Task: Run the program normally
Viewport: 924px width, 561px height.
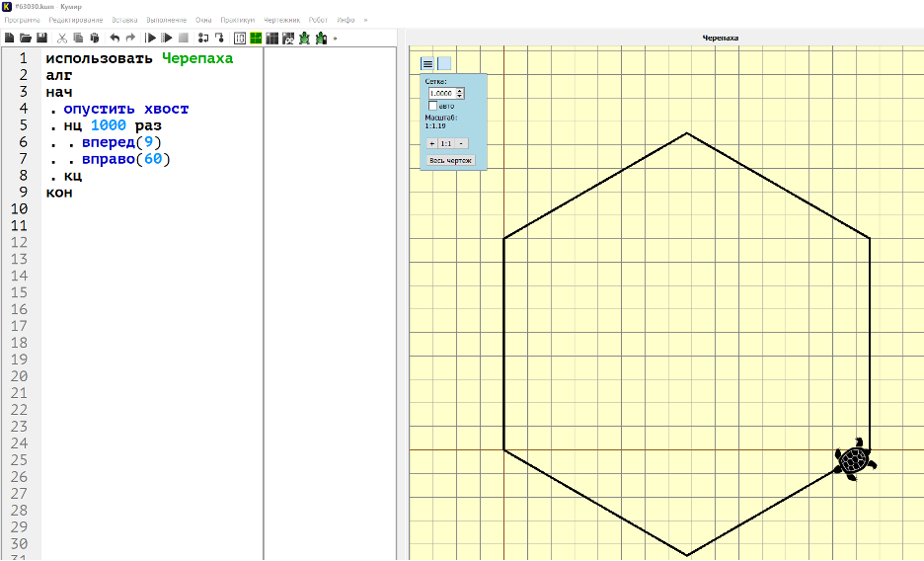Action: [150, 38]
